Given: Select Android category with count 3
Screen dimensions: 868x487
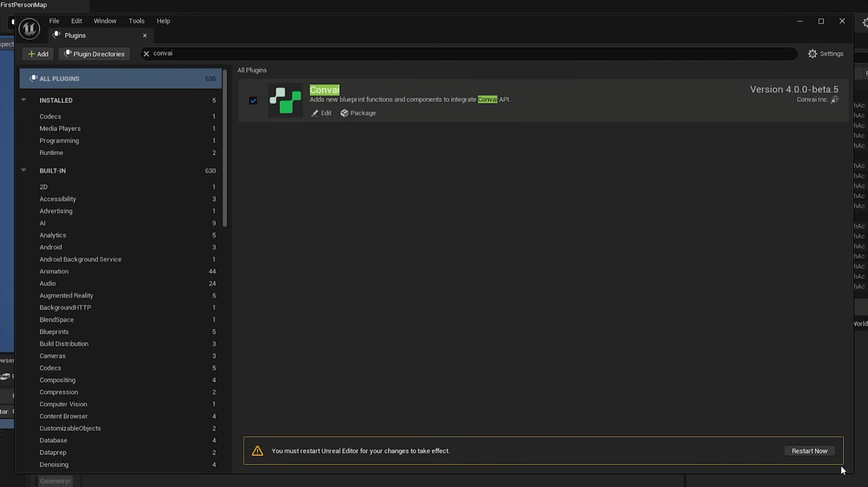Looking at the screenshot, I should pos(121,247).
